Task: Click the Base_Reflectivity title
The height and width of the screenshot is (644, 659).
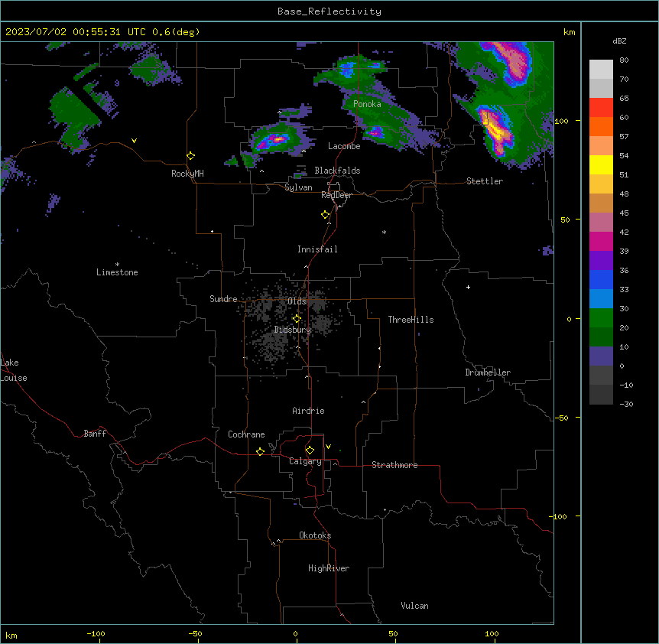Action: pos(329,11)
